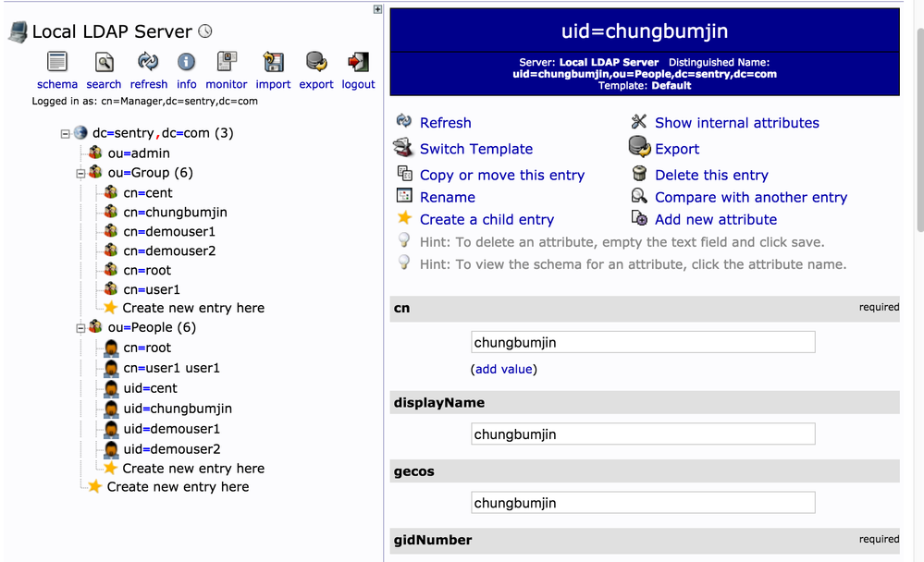Viewport: 924px width, 562px height.
Task: Click the import icon
Action: (273, 62)
